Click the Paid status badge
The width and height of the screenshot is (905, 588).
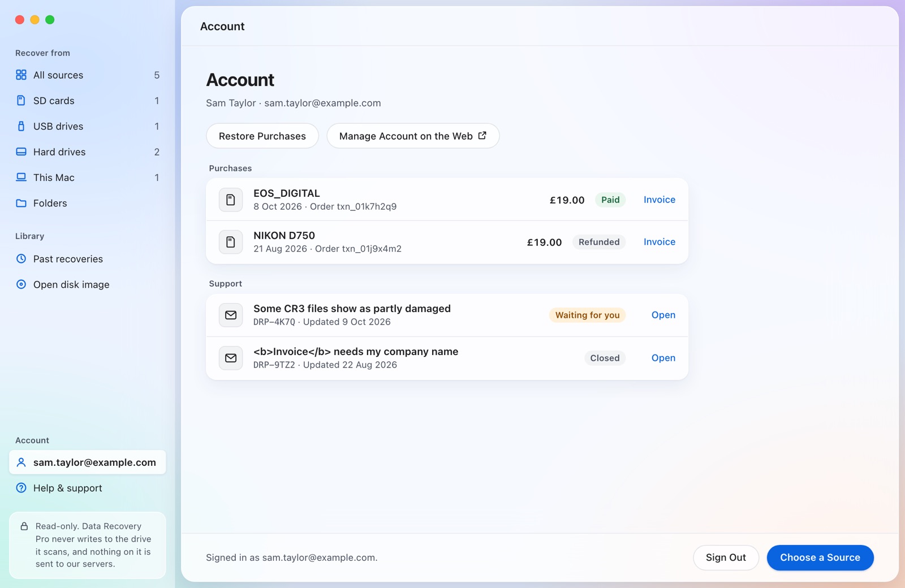(x=610, y=200)
